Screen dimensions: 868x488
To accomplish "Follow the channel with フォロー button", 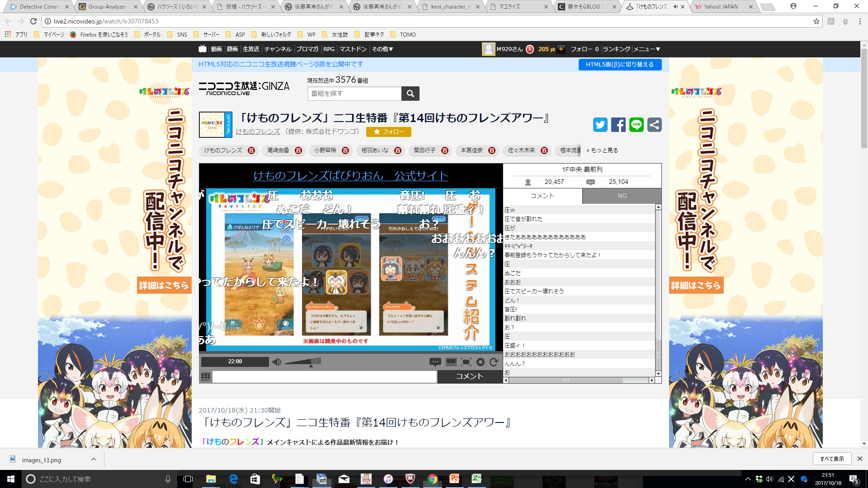I will point(388,131).
